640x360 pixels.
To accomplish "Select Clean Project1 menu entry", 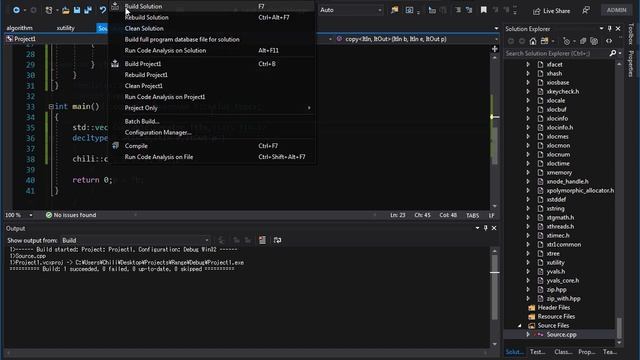I will click(212, 86).
